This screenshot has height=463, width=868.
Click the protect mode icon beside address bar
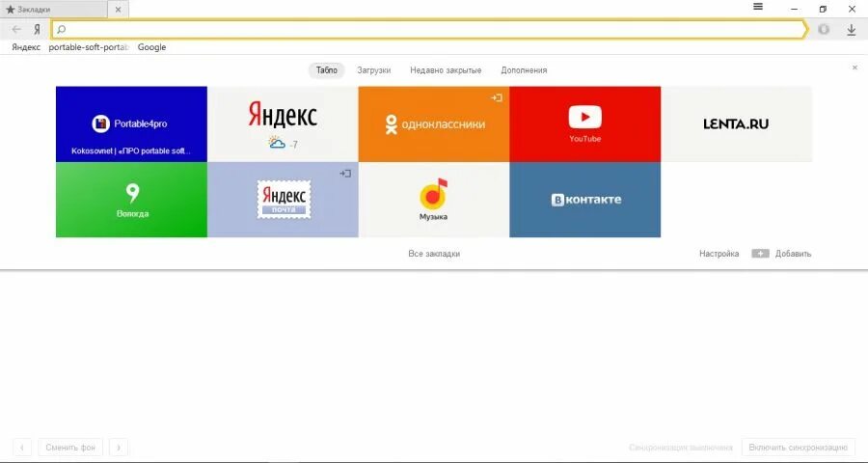tap(824, 29)
